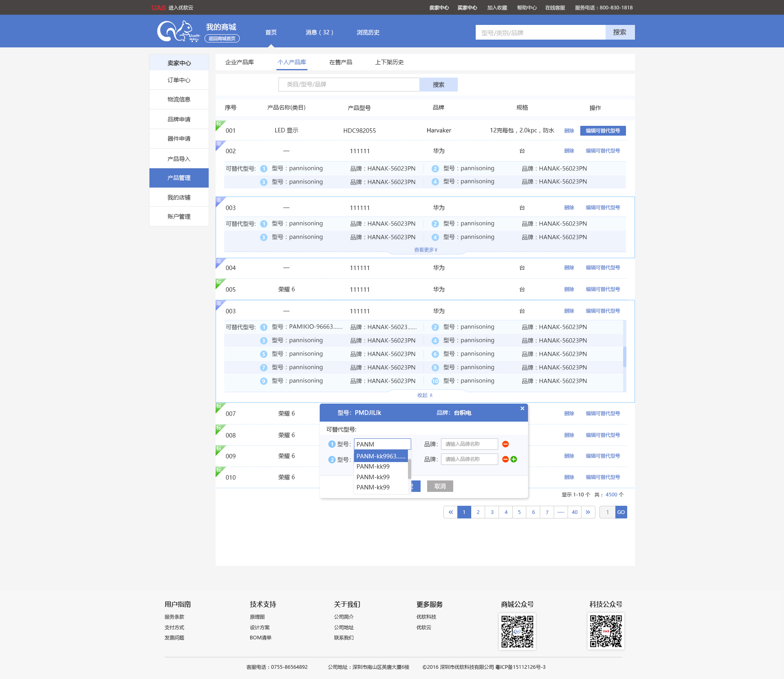Viewport: 784px width, 679px height.
Task: Open 品牌申请 in the seller sidebar
Action: (x=179, y=119)
